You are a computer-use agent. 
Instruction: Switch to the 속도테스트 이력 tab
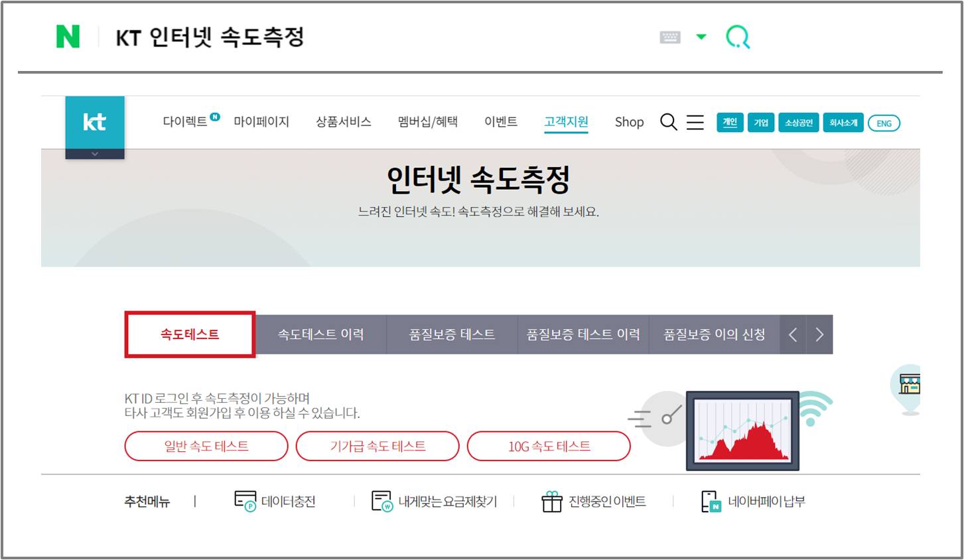[x=320, y=334]
